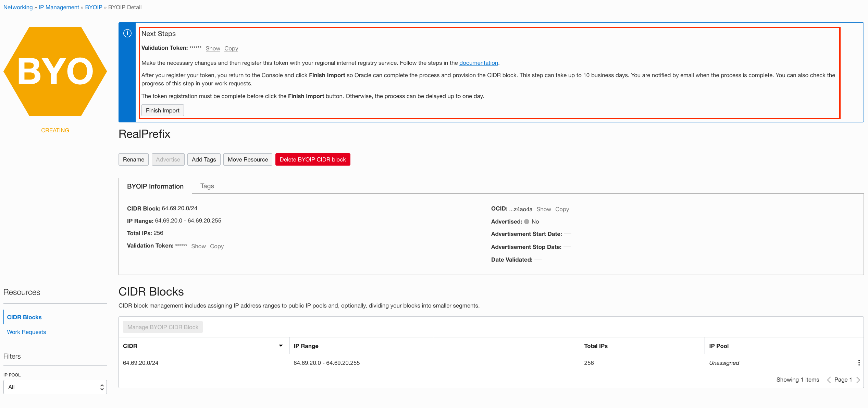Open the row actions menu for 64.69.20.0/24

point(858,362)
